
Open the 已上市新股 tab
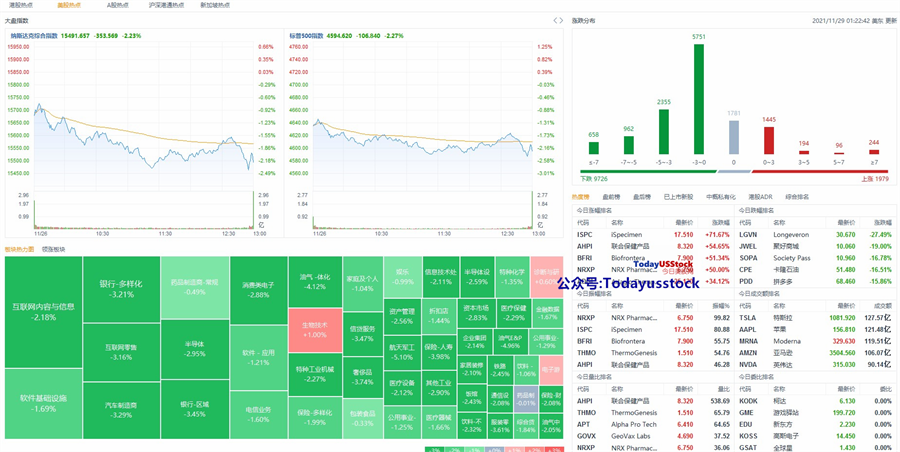(678, 196)
